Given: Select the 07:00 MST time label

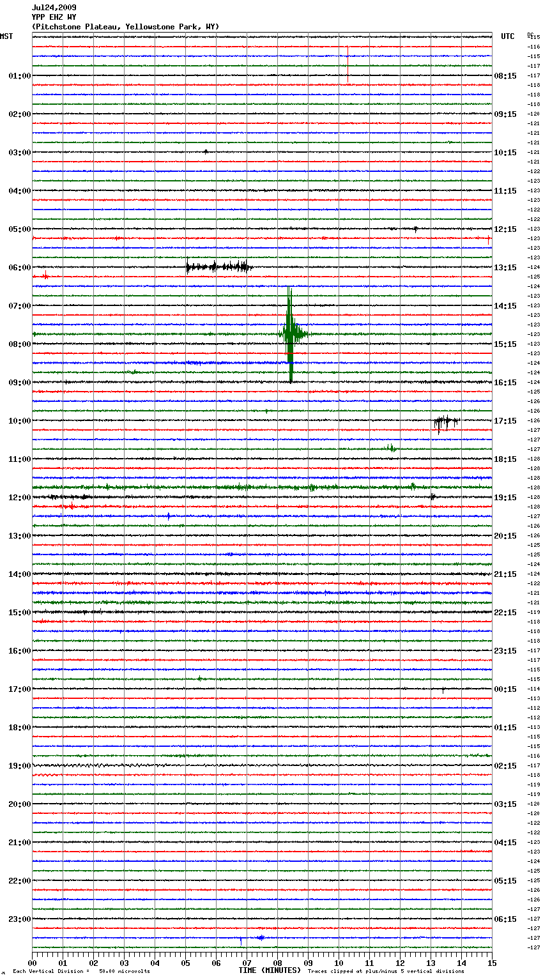Looking at the screenshot, I should (x=20, y=306).
